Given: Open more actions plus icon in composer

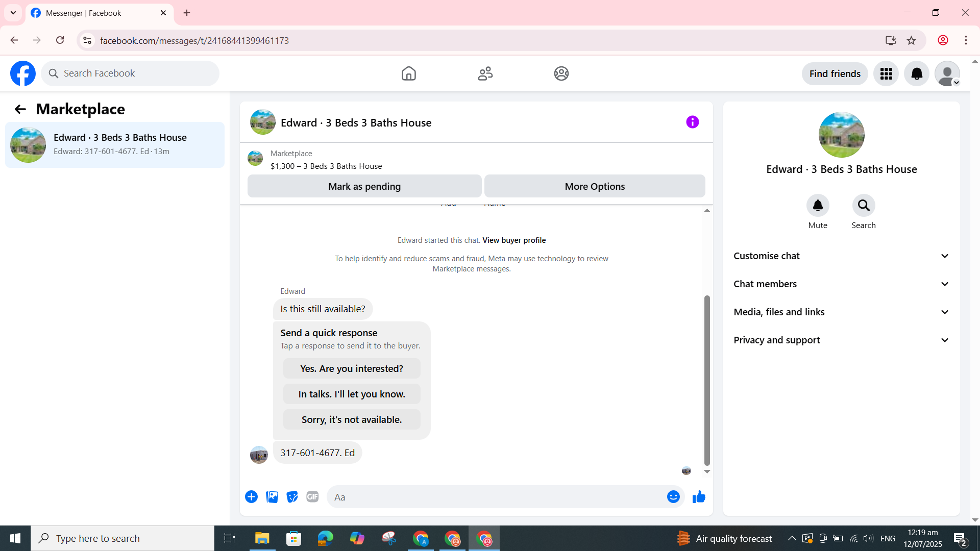Looking at the screenshot, I should coord(251,497).
